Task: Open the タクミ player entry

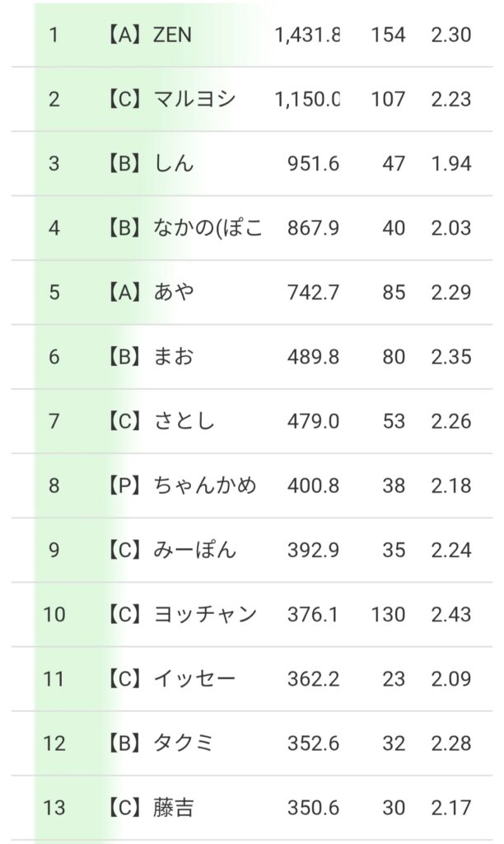Action: click(x=184, y=743)
